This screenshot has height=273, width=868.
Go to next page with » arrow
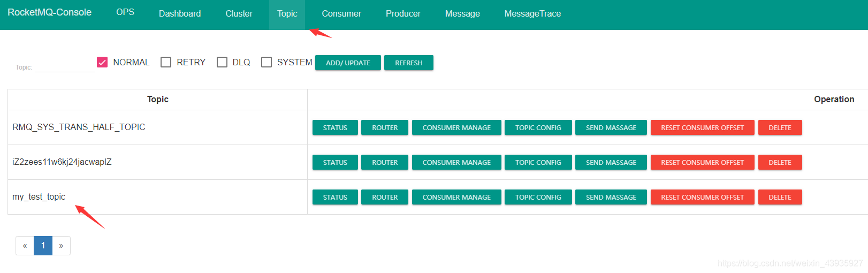61,246
